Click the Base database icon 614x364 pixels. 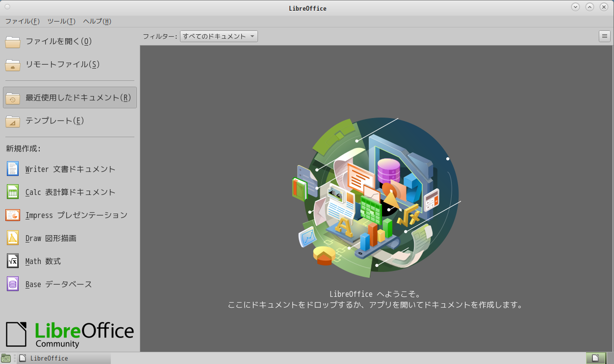point(13,284)
